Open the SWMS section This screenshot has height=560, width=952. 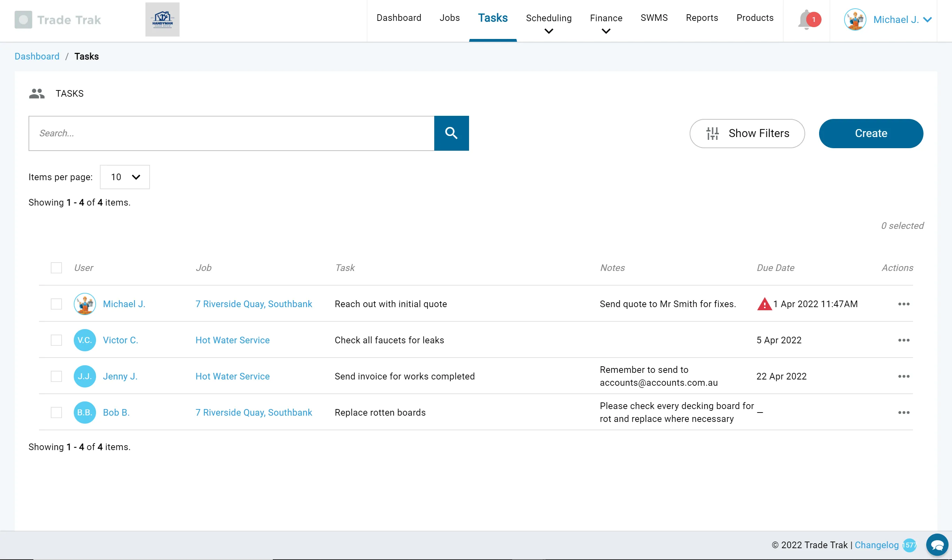click(x=654, y=18)
